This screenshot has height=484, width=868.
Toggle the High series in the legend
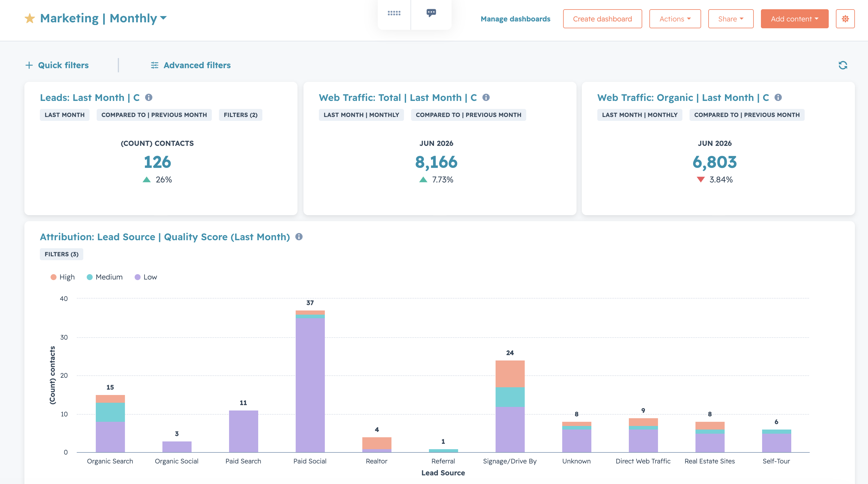point(62,277)
